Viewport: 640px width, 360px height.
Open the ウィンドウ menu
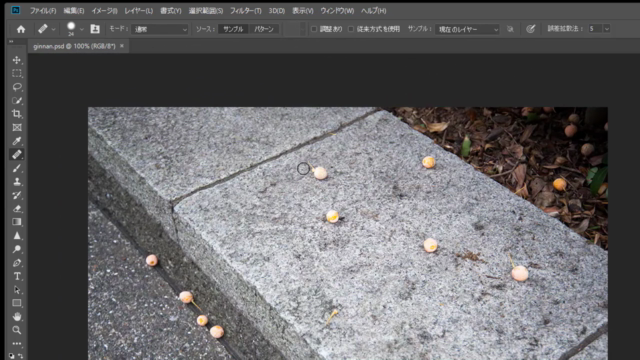tap(337, 11)
